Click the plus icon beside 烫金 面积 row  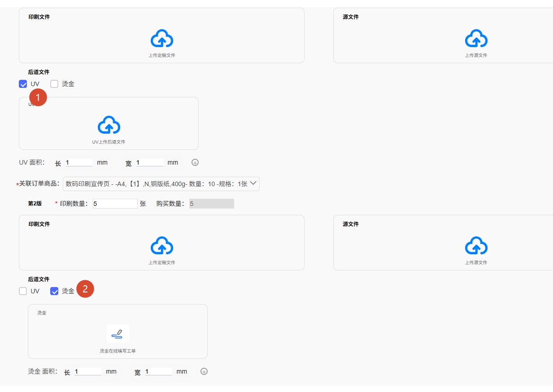click(204, 371)
